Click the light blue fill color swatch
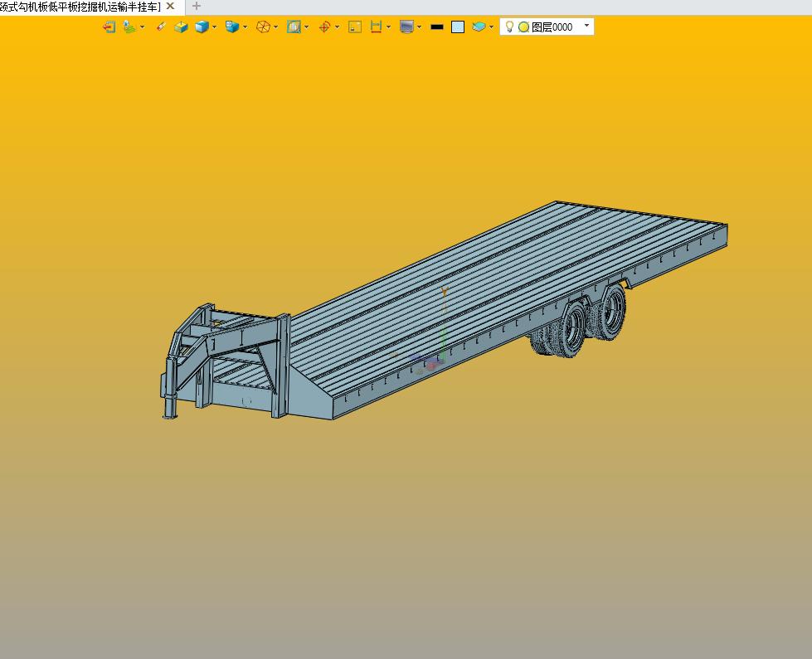The height and width of the screenshot is (659, 812). click(x=458, y=27)
